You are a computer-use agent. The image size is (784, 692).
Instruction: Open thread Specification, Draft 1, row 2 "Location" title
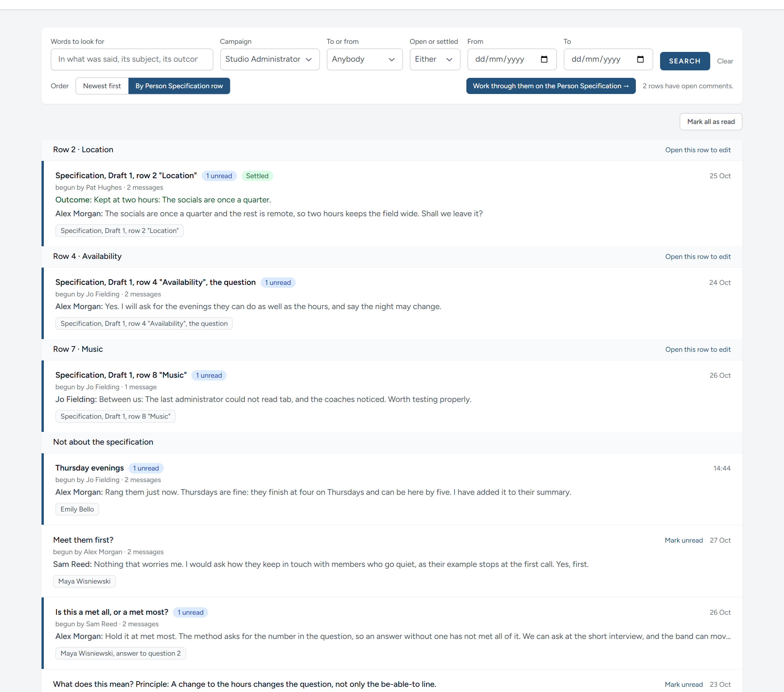point(126,176)
